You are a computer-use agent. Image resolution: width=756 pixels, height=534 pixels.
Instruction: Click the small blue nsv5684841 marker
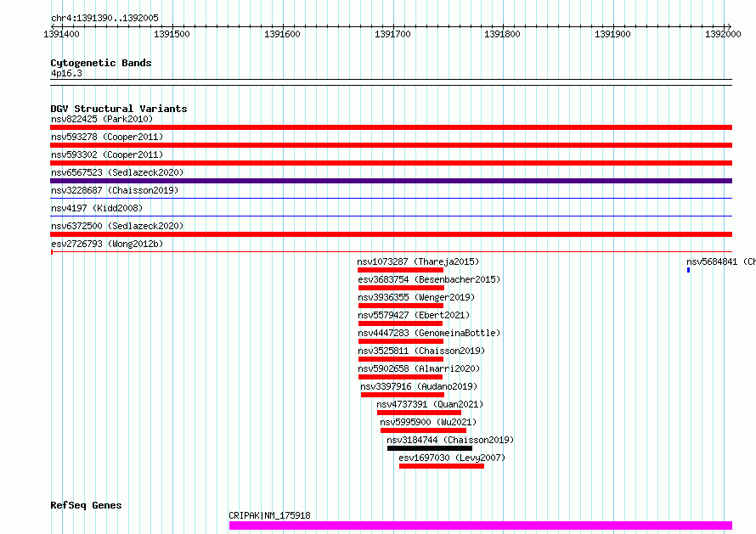689,270
